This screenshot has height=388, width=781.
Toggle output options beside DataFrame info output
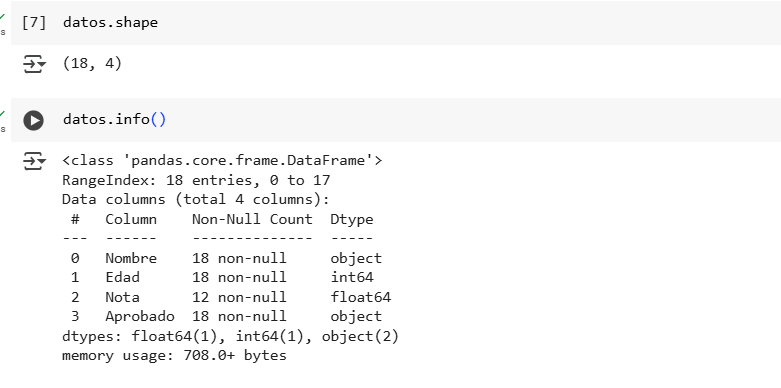point(34,161)
